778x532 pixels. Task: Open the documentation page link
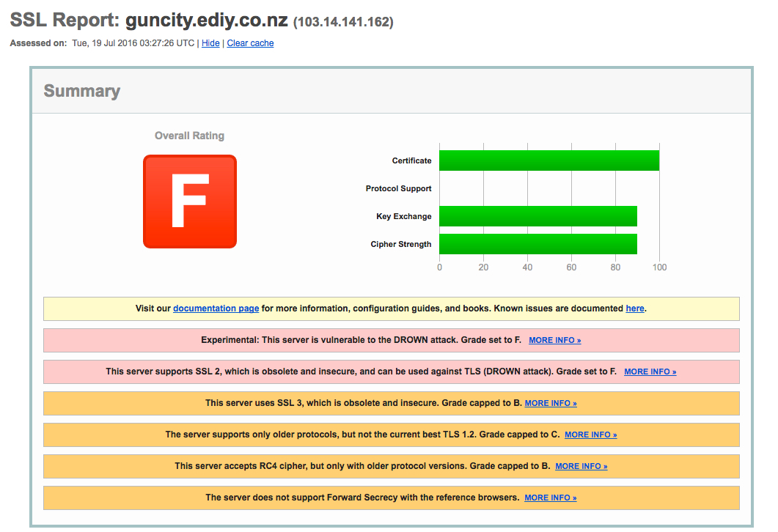(x=216, y=309)
